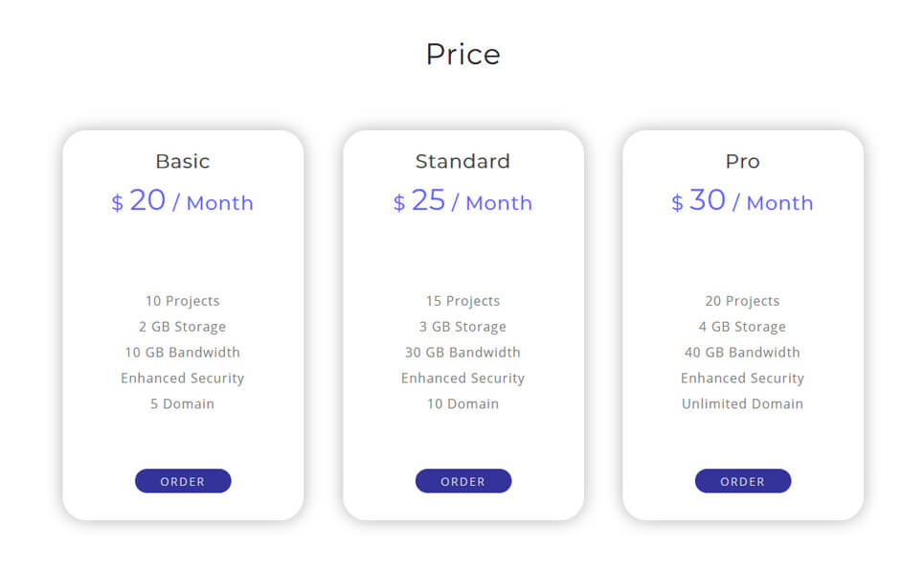Click the 10 Projects feature line

[183, 301]
